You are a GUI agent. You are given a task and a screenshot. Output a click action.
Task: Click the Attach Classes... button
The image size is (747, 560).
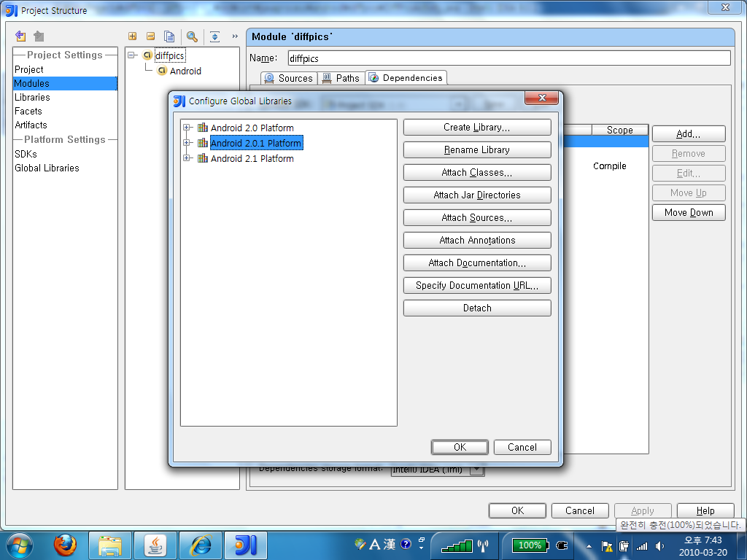(477, 172)
